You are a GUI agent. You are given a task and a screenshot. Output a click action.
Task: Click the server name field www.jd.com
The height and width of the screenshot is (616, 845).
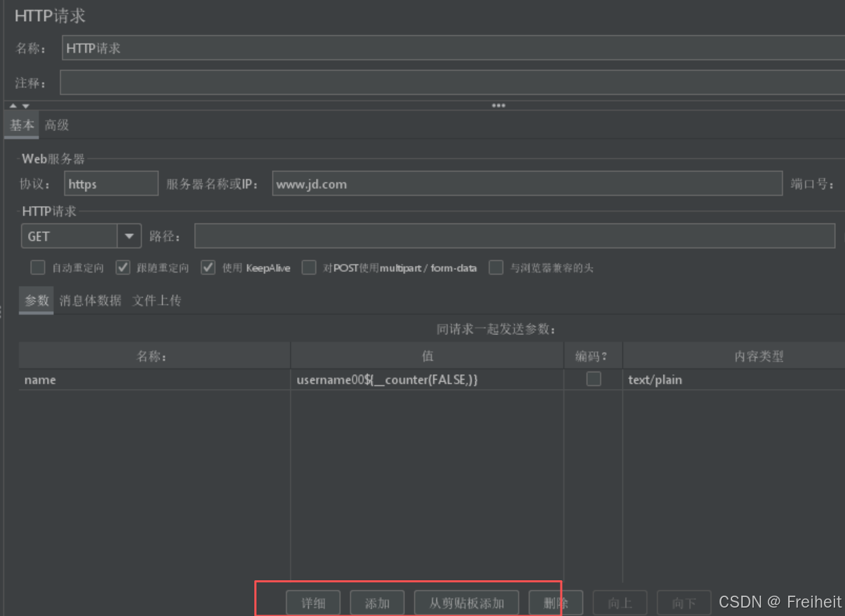pos(527,184)
